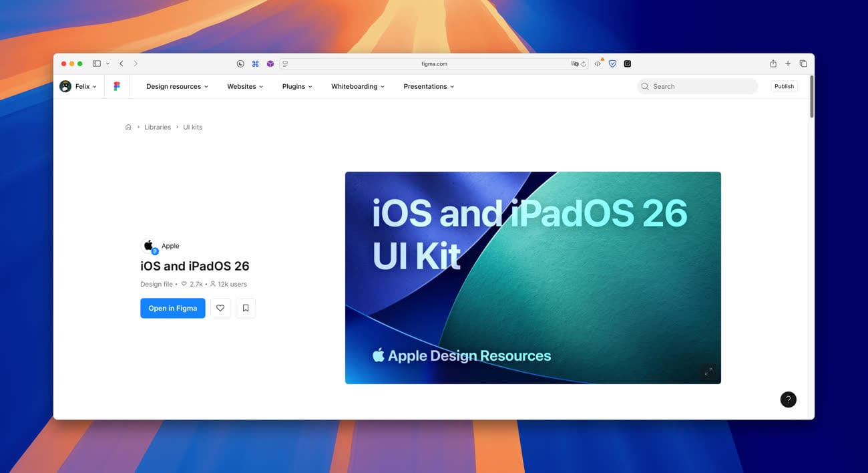The width and height of the screenshot is (868, 473).
Task: Click the Search field
Action: [697, 86]
